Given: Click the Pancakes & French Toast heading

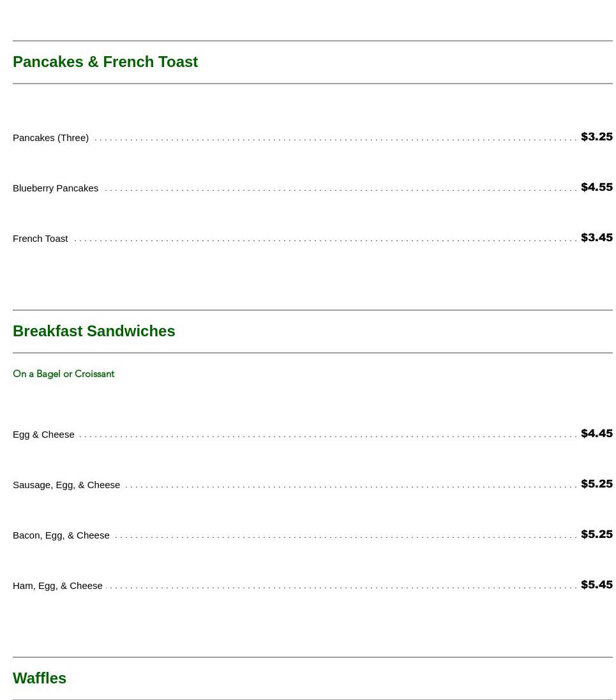Looking at the screenshot, I should [x=105, y=62].
